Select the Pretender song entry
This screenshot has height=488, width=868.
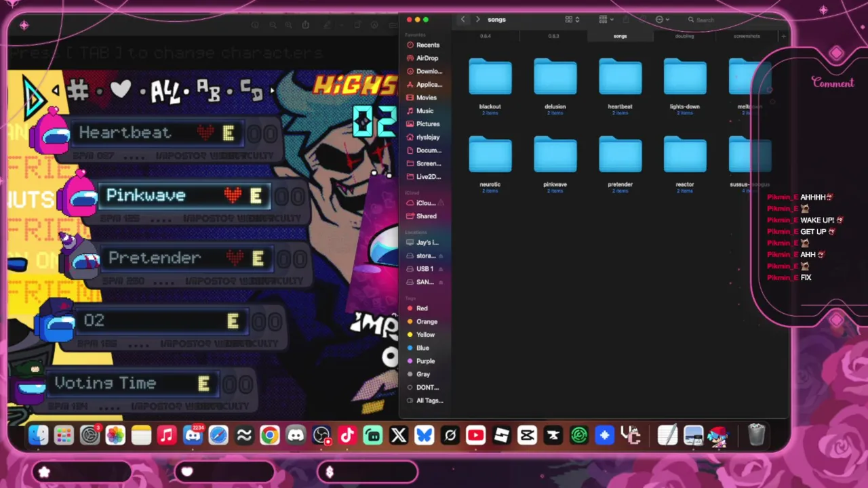coord(186,258)
